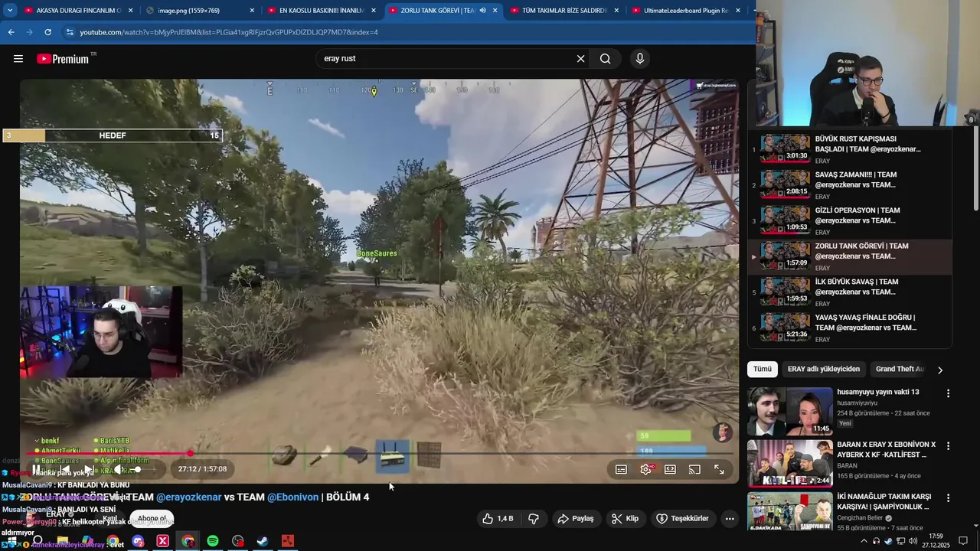Toggle theater mode in player
Screen dimensions: 980x551
670,469
